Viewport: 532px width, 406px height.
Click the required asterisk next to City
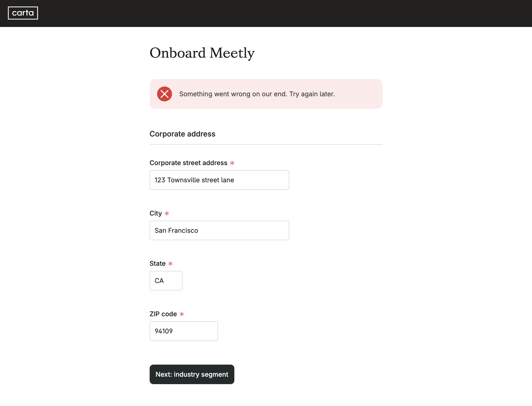[167, 213]
